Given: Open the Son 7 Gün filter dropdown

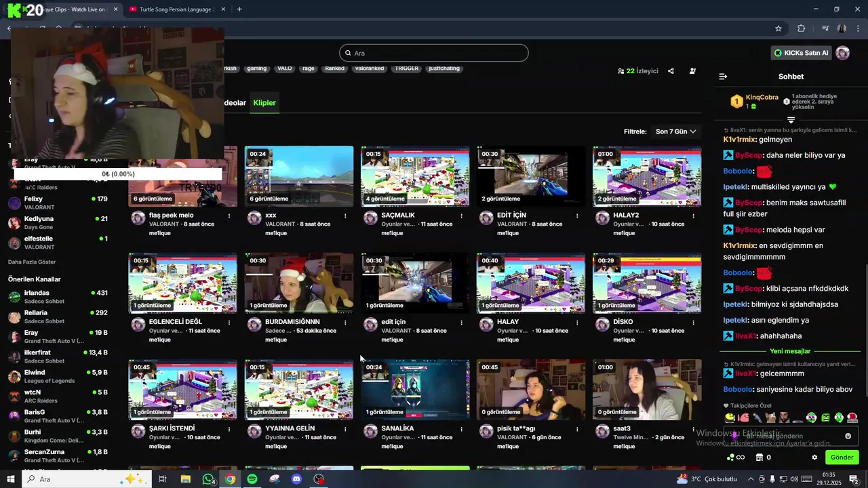Looking at the screenshot, I should pos(676,131).
